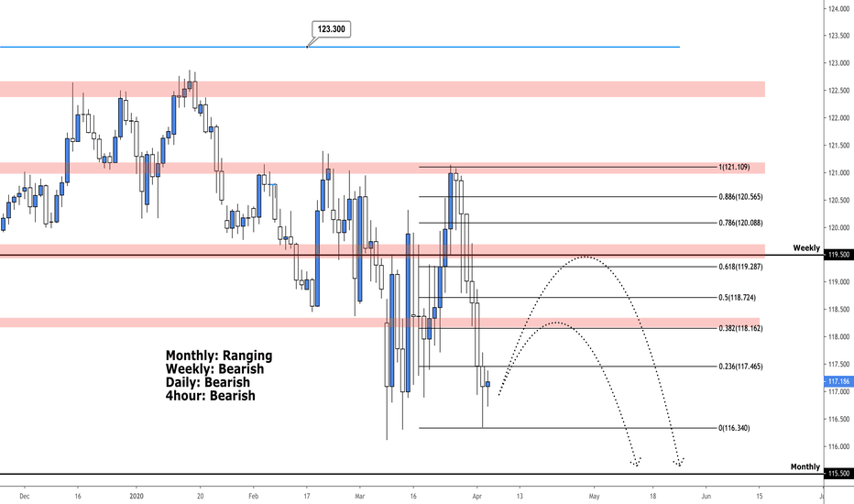Click the 122.500 price axis value
Viewport: 854px width, 504px height.
[838, 91]
